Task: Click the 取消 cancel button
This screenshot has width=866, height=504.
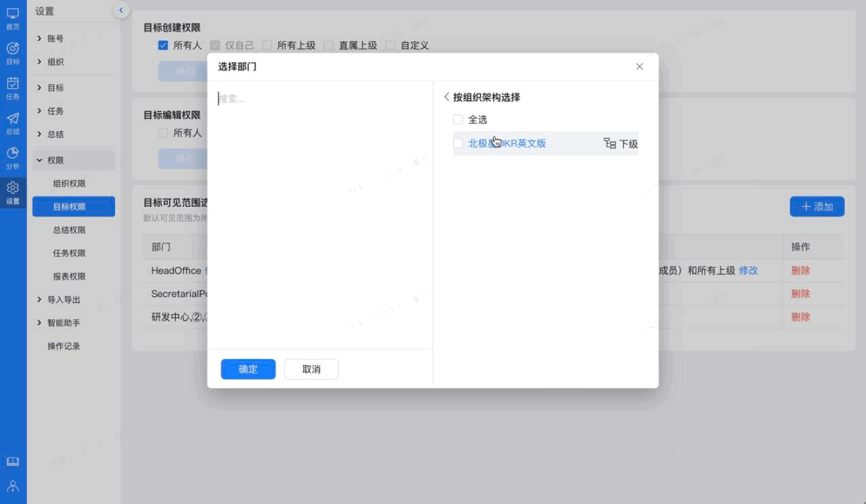Action: [311, 369]
